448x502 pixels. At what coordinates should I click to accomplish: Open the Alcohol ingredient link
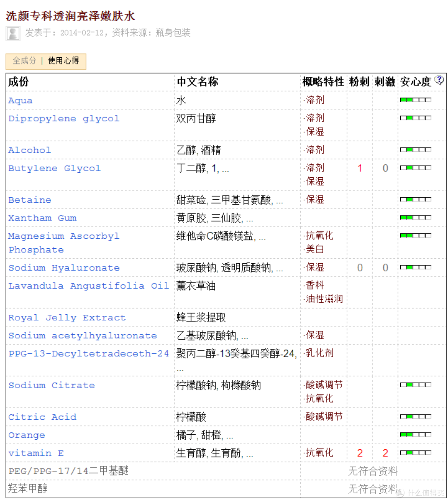point(29,150)
